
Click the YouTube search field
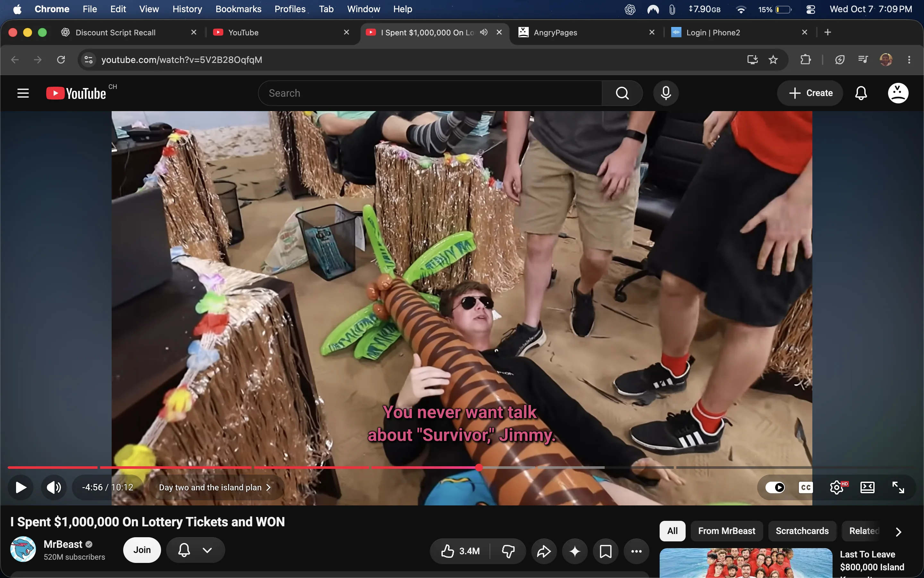(430, 93)
